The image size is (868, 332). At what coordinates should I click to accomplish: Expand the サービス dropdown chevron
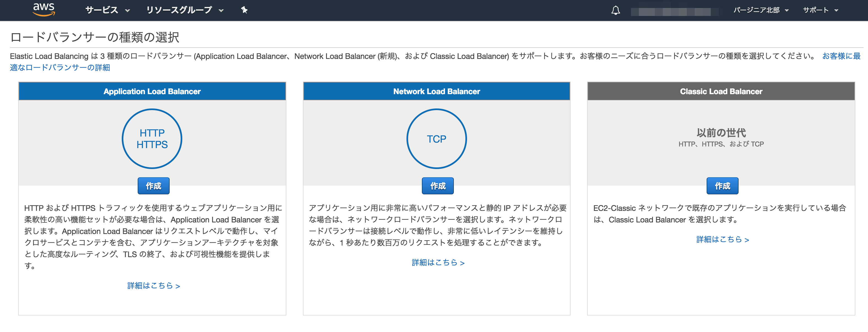[128, 10]
